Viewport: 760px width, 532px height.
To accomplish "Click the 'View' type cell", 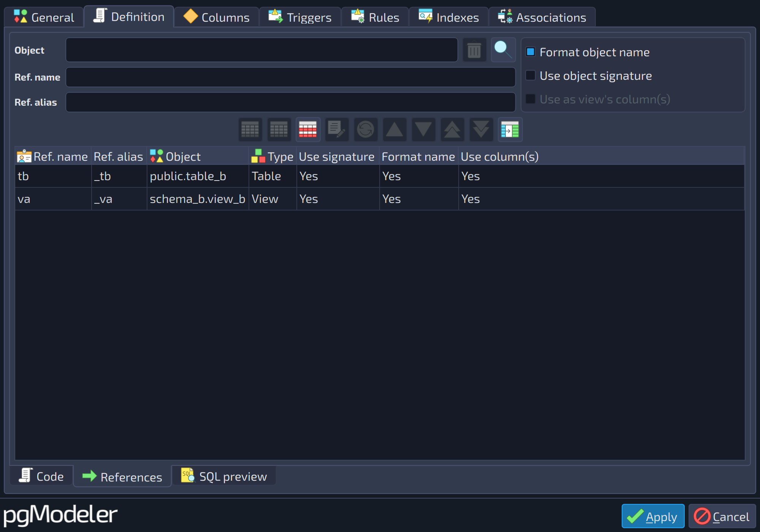I will click(273, 199).
